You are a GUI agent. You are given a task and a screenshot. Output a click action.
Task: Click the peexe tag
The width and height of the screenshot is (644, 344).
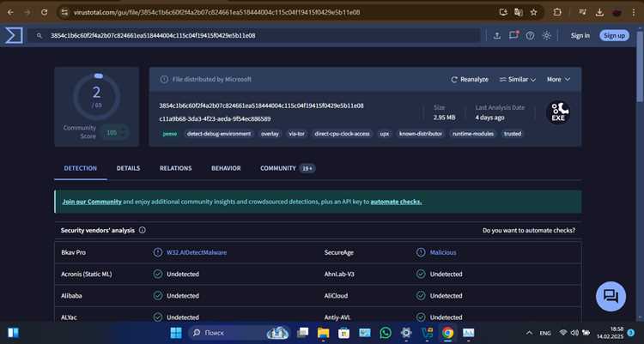[170, 134]
